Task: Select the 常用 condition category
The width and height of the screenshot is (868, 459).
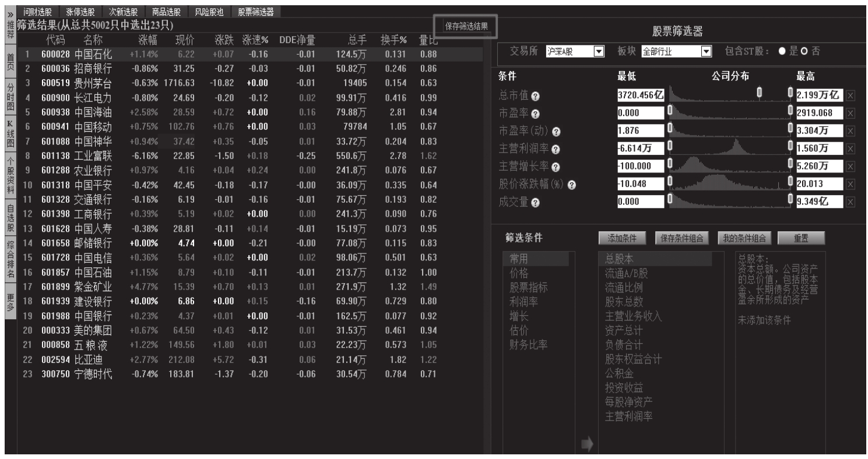Action: 536,259
